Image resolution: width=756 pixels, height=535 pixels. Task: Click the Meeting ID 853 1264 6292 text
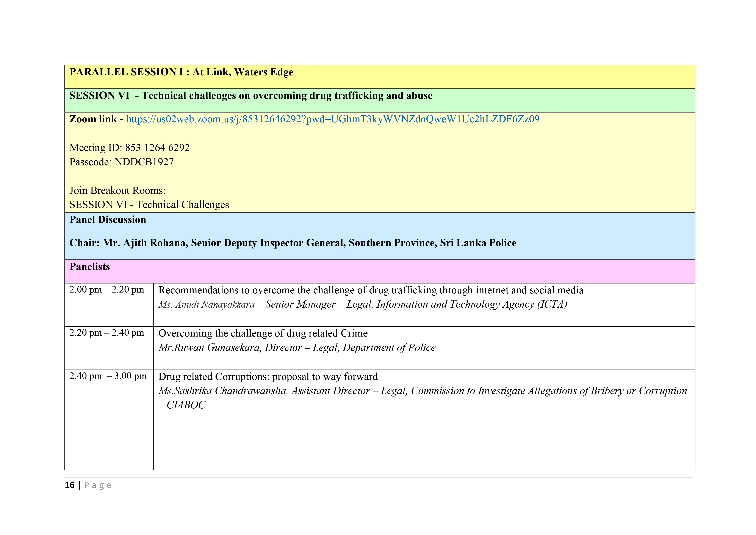[x=129, y=148]
